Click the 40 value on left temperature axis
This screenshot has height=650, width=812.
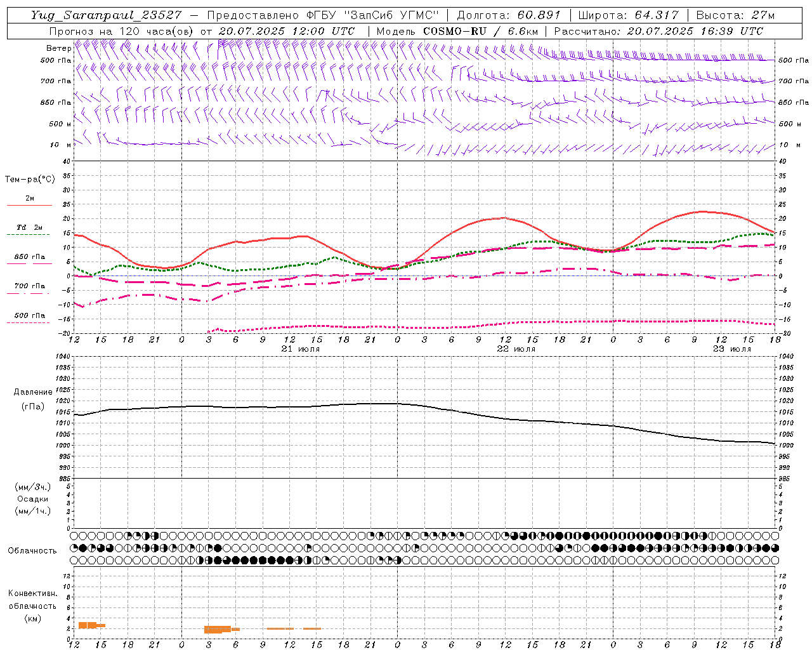coord(66,162)
